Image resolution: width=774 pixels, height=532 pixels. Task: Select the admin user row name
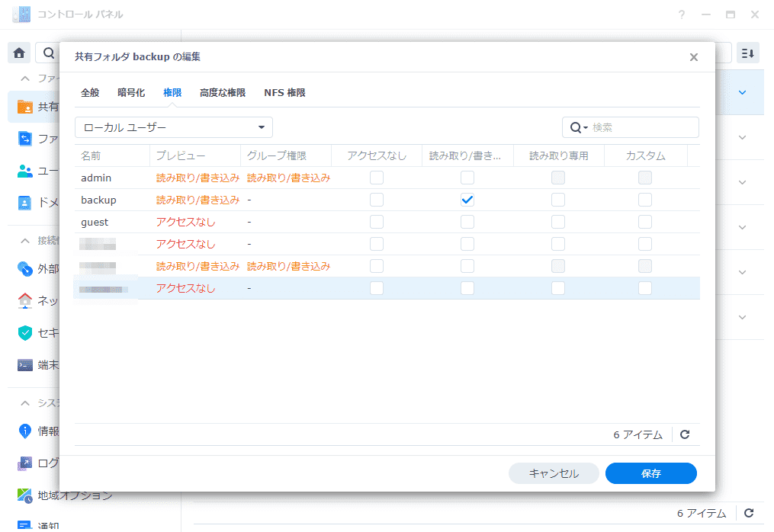96,178
